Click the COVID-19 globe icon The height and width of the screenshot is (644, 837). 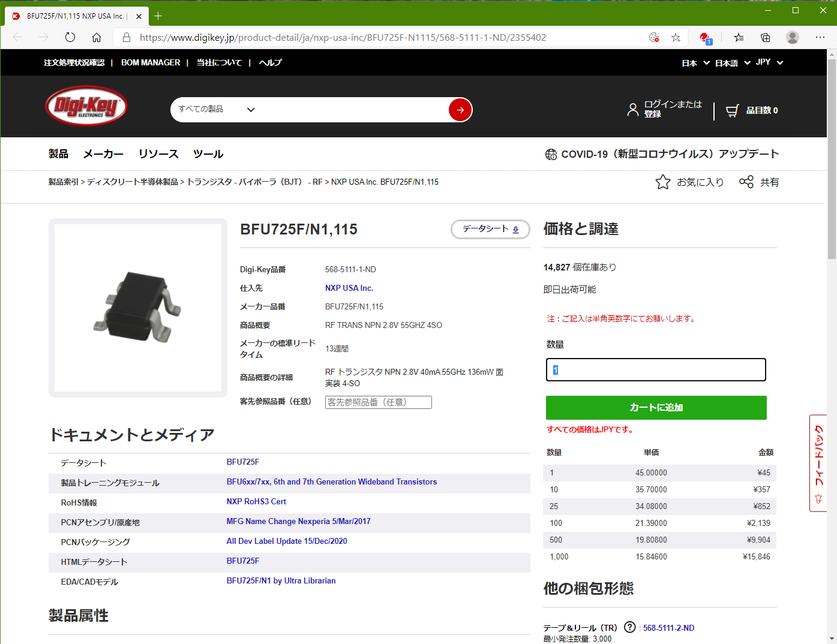[x=551, y=154]
